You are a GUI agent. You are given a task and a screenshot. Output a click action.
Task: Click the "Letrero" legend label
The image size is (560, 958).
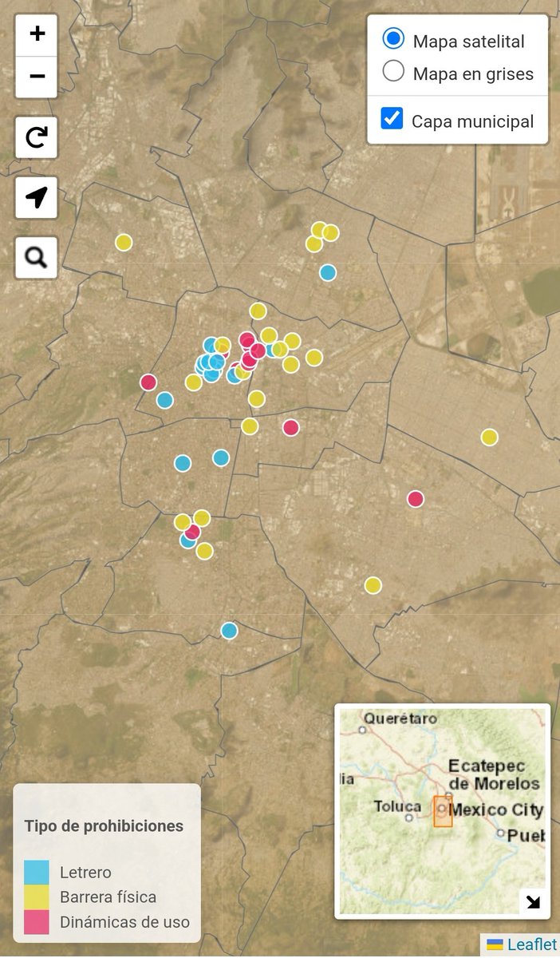click(x=85, y=873)
